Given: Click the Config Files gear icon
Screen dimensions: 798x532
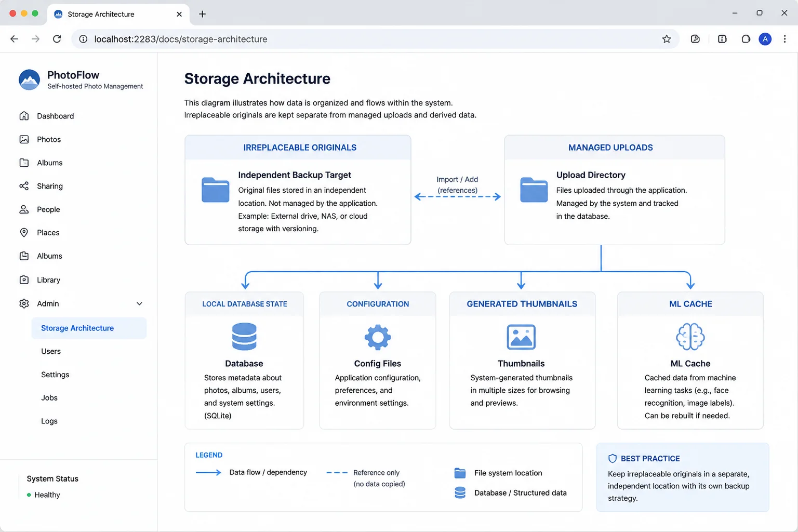Looking at the screenshot, I should pos(378,337).
